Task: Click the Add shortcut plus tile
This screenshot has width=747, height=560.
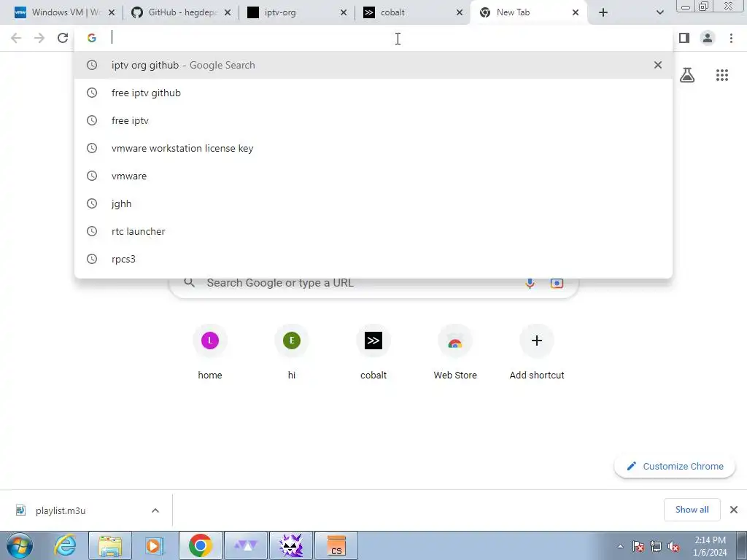Action: coord(537,352)
